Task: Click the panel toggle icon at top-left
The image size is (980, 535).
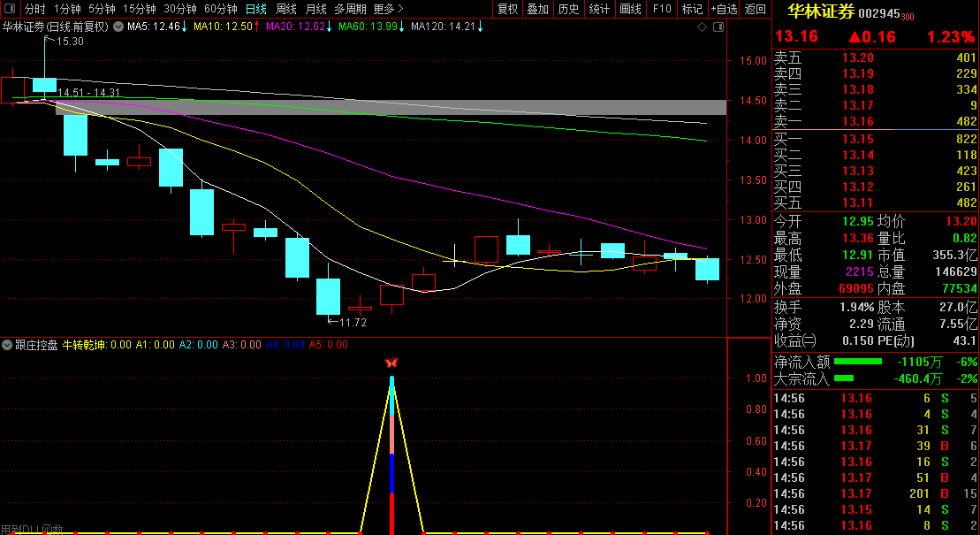Action: (x=10, y=9)
